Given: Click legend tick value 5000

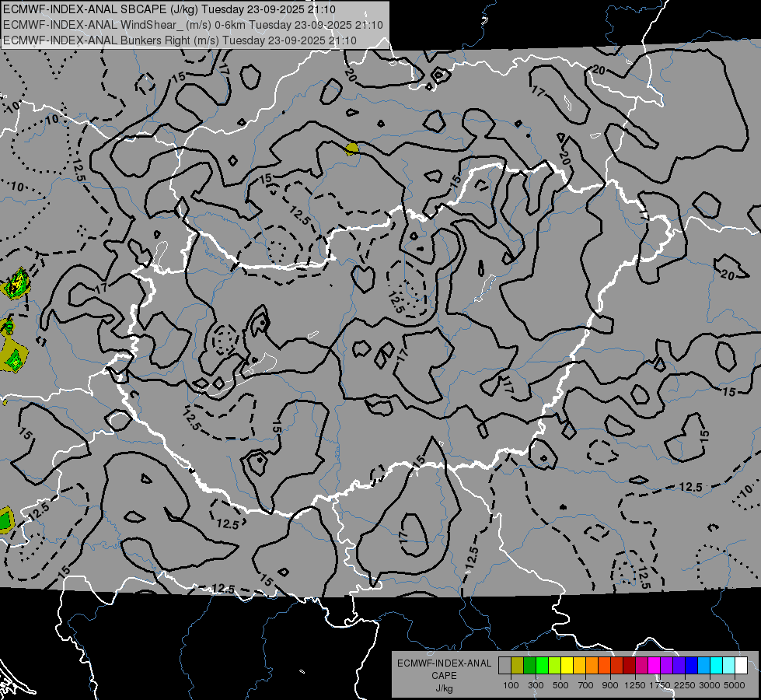Looking at the screenshot, I should point(735,685).
